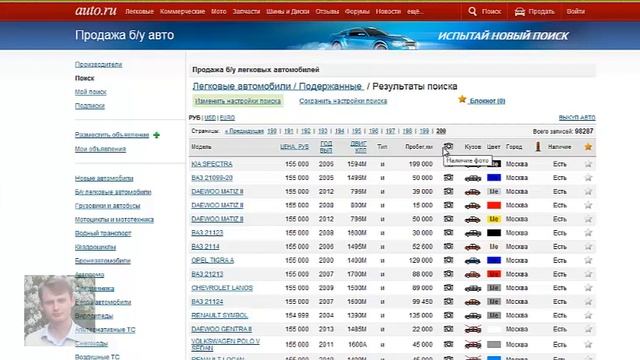Click the photo camera column header icon
The image size is (640, 360).
click(448, 146)
